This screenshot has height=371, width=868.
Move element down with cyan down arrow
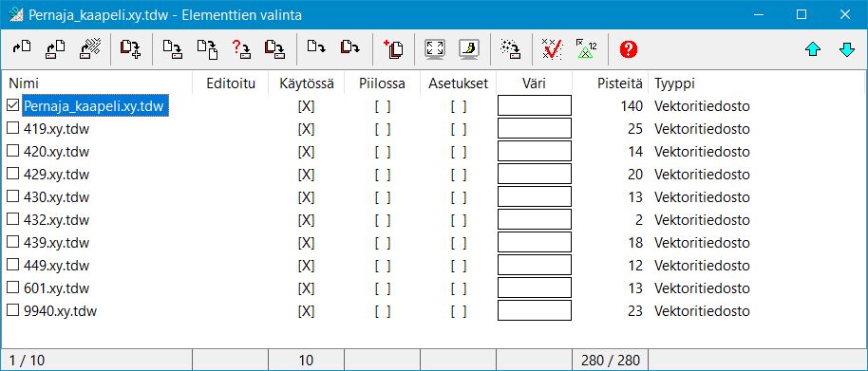tap(847, 49)
